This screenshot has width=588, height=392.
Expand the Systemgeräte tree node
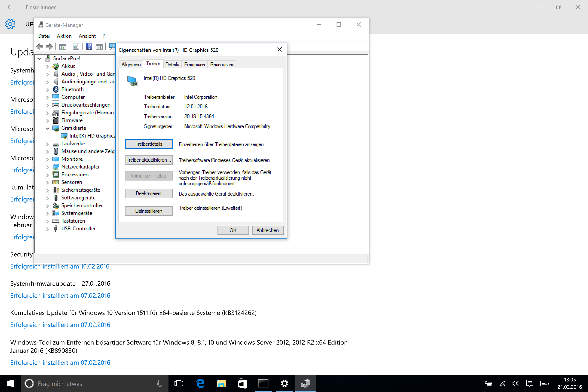pyautogui.click(x=47, y=213)
